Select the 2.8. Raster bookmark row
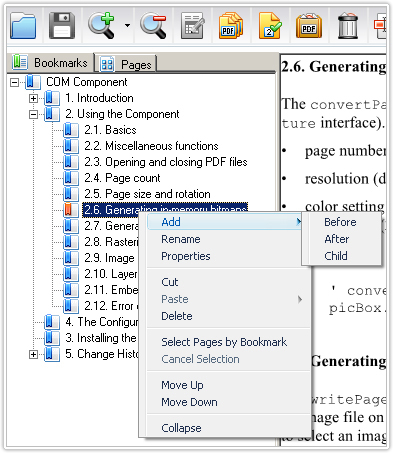The height and width of the screenshot is (453, 393). point(111,242)
